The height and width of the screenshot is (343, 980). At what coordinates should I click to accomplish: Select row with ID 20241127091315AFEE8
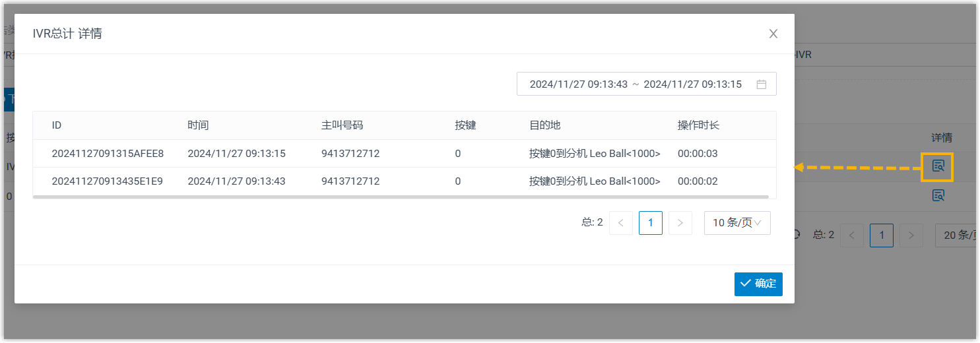[108, 154]
